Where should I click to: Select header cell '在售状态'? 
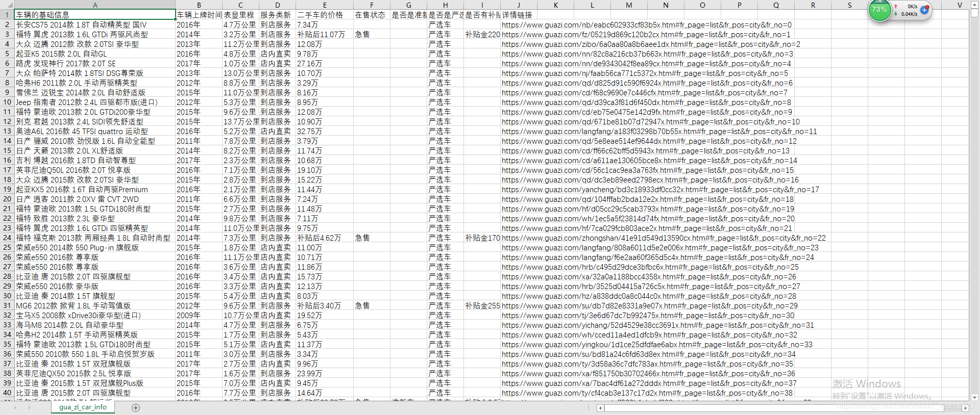[x=372, y=15]
